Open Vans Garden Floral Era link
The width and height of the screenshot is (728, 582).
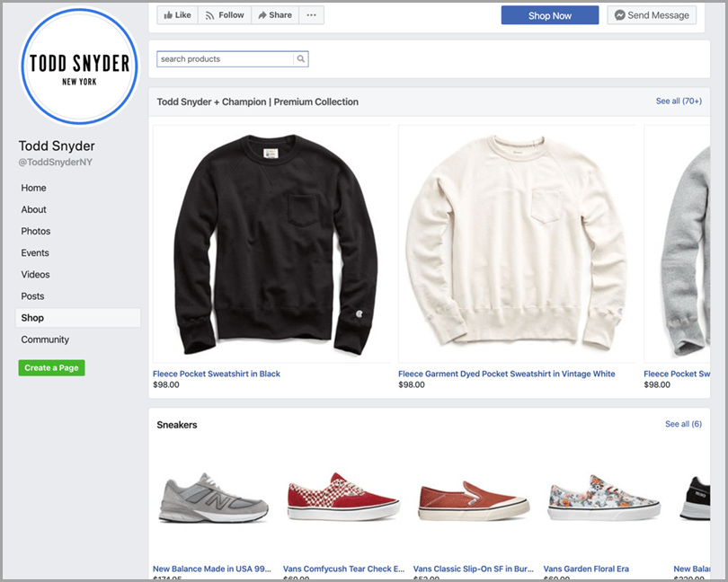pyautogui.click(x=586, y=569)
